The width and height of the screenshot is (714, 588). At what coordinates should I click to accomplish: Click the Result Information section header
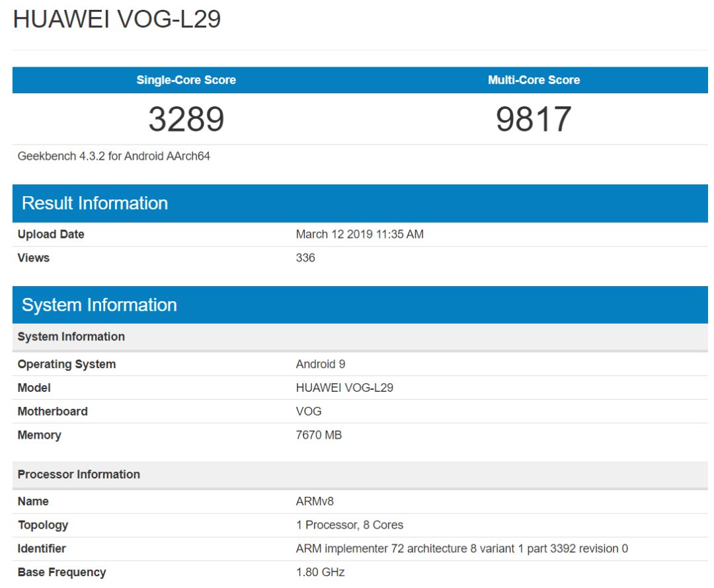click(95, 203)
